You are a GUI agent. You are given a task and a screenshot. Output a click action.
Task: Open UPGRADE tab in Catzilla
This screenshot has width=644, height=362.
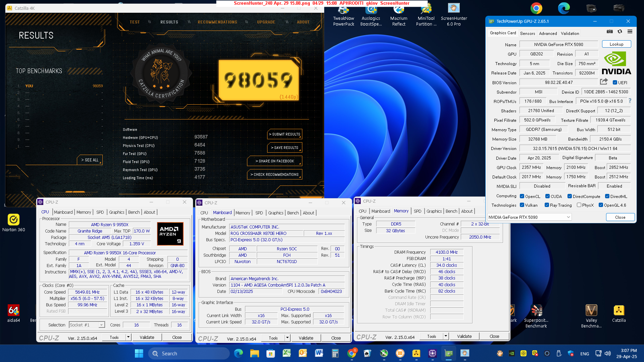(x=266, y=22)
